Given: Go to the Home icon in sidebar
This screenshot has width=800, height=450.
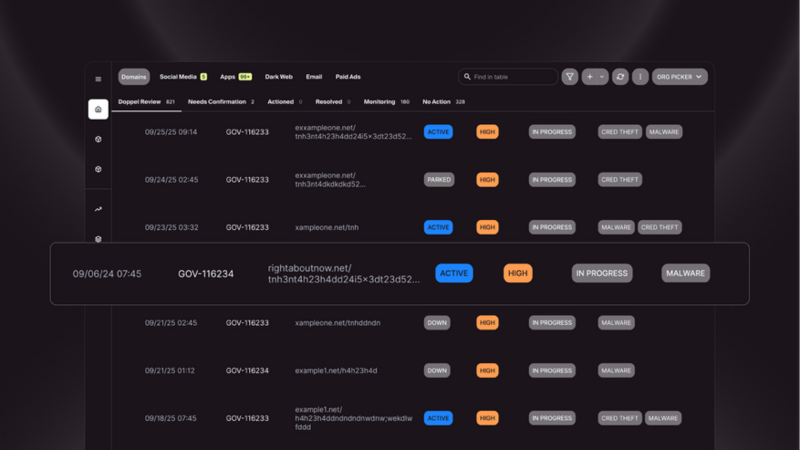Looking at the screenshot, I should pos(98,110).
